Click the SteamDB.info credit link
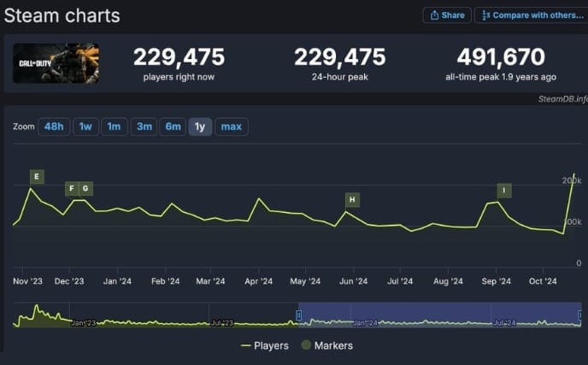This screenshot has height=365, width=588. tap(560, 98)
